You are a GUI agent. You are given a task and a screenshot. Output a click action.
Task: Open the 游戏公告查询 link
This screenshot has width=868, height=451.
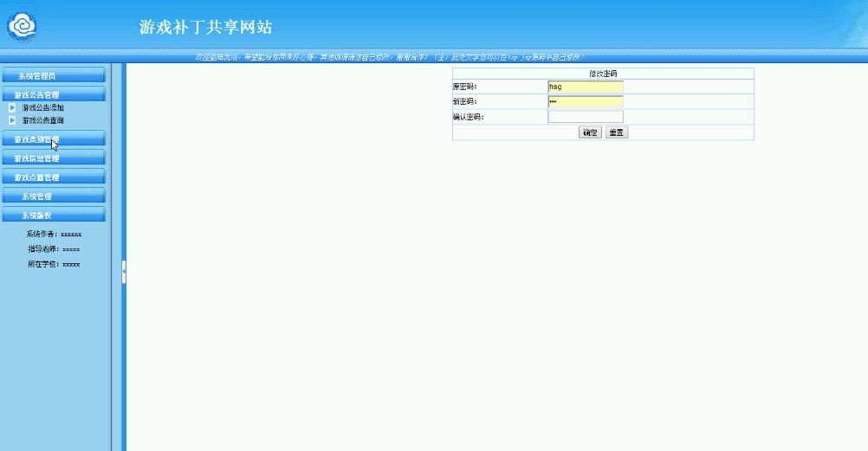43,120
